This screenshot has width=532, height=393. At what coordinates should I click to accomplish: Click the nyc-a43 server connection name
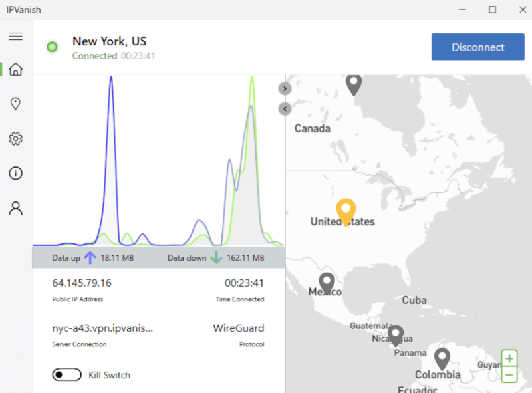coord(102,328)
